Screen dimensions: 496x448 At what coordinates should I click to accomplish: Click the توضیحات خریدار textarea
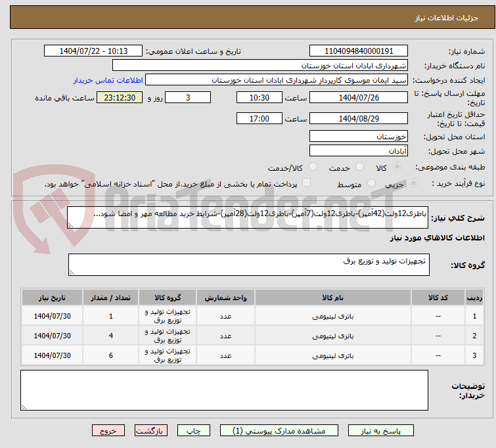pos(224,390)
